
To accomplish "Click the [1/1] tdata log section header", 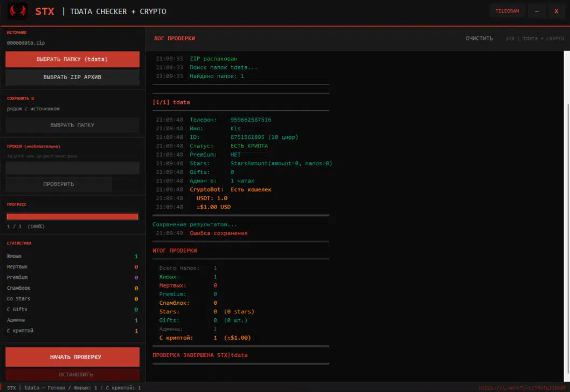I will click(x=171, y=102).
